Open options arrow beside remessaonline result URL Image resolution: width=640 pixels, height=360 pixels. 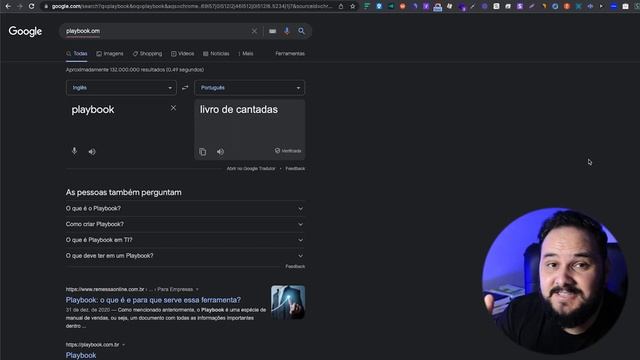tap(197, 289)
